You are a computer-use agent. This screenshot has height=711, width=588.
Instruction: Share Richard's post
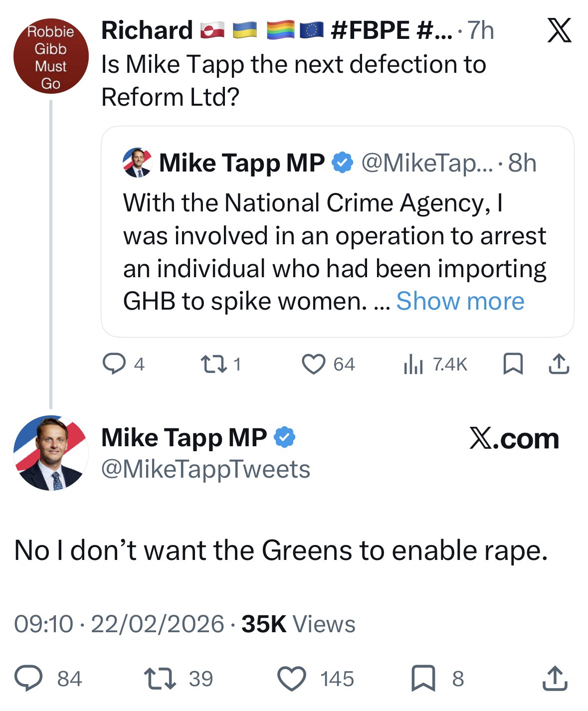tap(559, 364)
